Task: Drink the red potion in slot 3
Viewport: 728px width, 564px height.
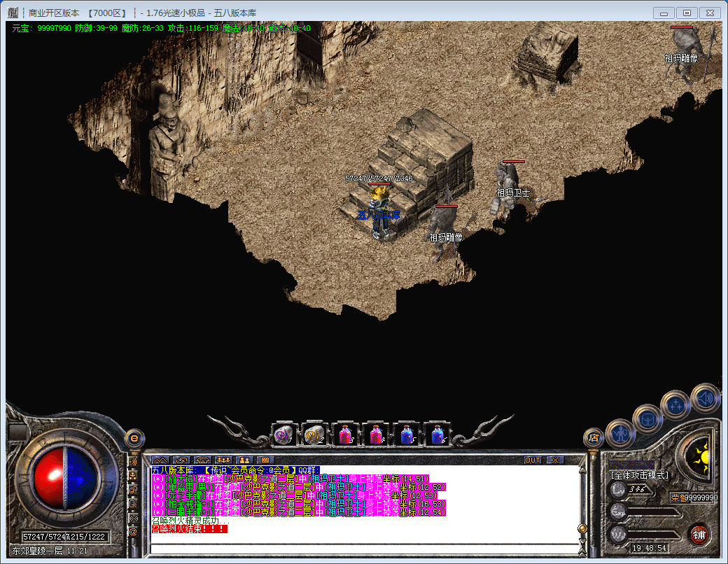Action: 345,435
